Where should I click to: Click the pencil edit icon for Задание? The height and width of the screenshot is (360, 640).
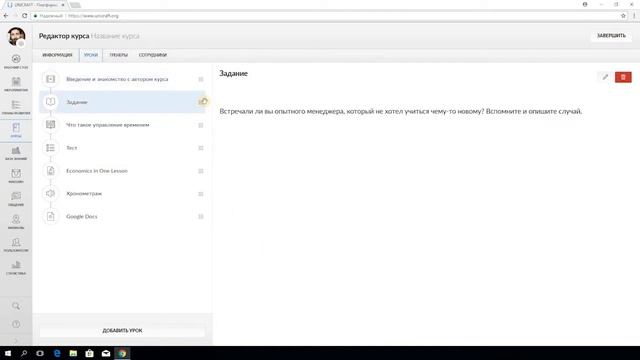(x=605, y=77)
